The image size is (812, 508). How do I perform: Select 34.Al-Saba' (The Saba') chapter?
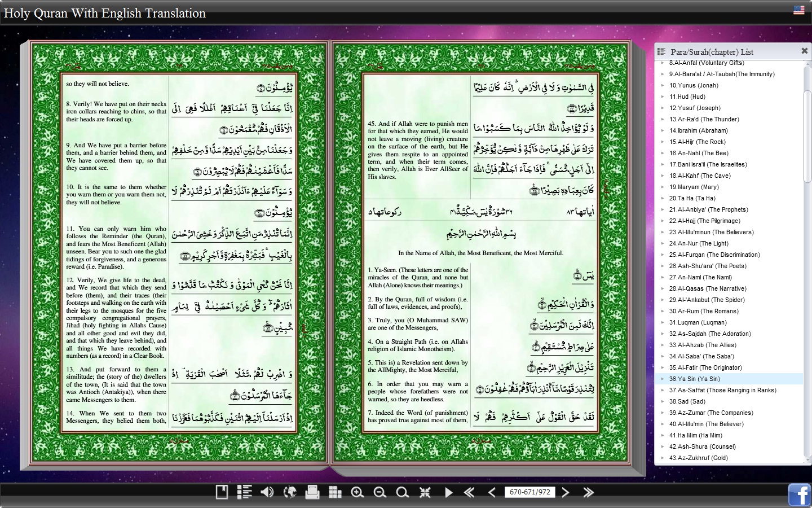(701, 356)
